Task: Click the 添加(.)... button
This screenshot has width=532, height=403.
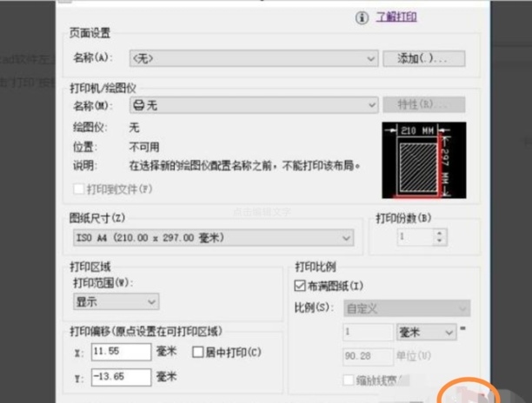Action: [423, 59]
